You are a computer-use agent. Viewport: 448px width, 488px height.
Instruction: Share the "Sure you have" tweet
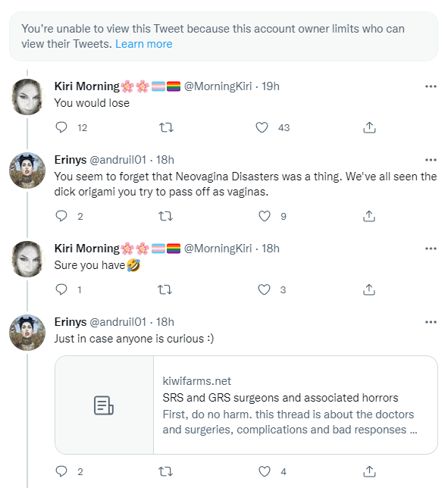pyautogui.click(x=369, y=289)
